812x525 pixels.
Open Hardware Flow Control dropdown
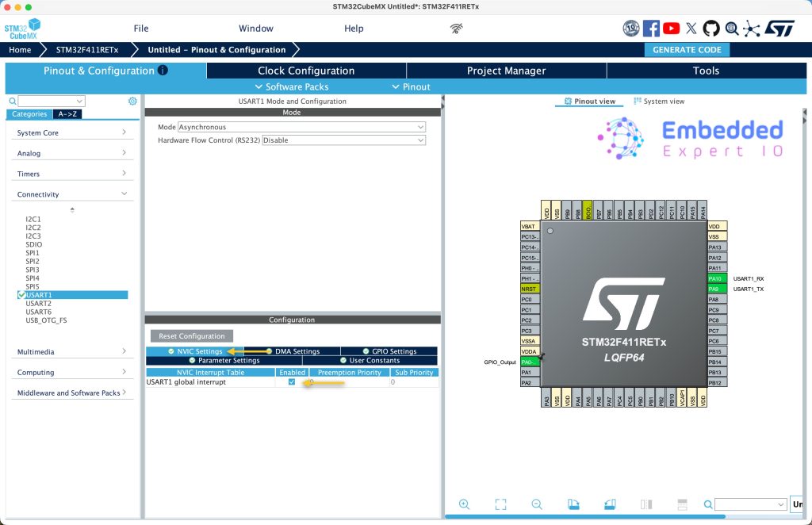(x=343, y=140)
